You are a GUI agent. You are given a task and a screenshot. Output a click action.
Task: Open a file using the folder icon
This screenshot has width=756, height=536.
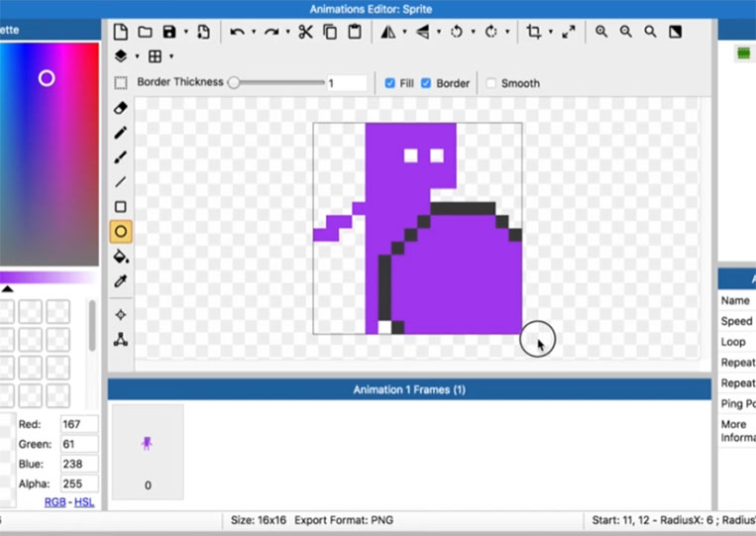click(x=145, y=32)
